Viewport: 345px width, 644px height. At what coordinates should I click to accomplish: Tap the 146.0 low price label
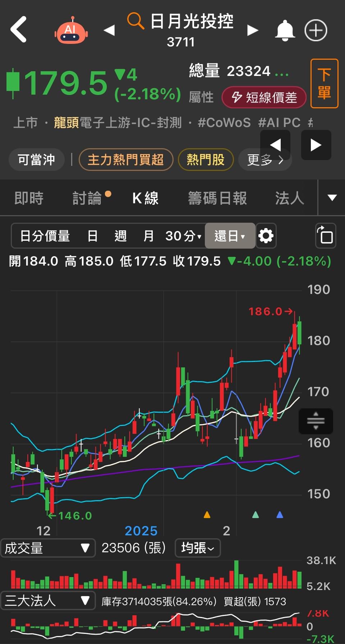[x=75, y=516]
